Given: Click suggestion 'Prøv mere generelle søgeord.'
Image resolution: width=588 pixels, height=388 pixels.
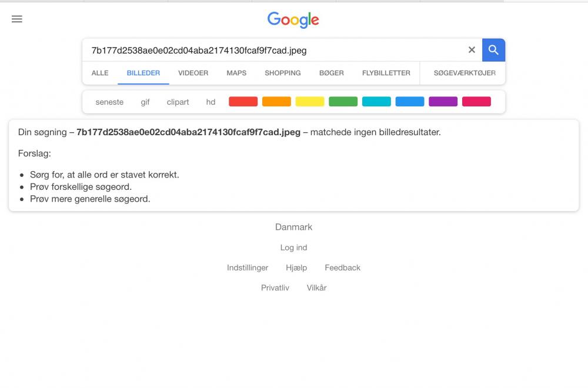Looking at the screenshot, I should click(x=90, y=199).
